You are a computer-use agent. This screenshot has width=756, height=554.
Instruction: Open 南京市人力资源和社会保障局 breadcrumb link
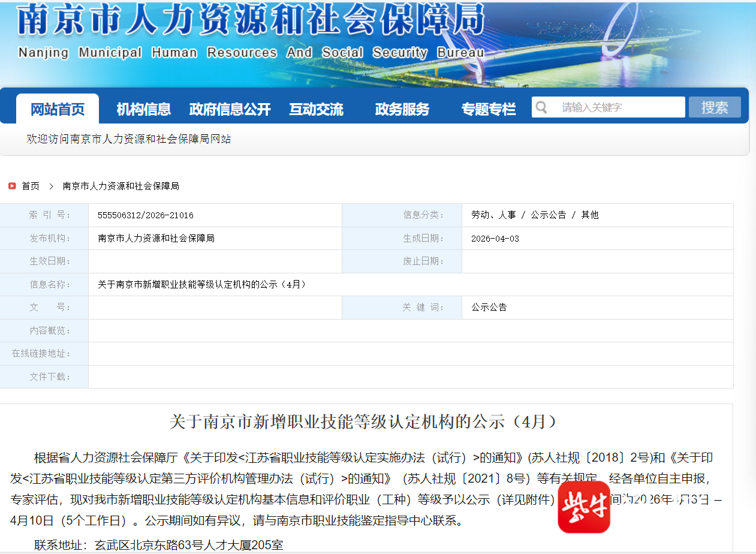coord(121,186)
